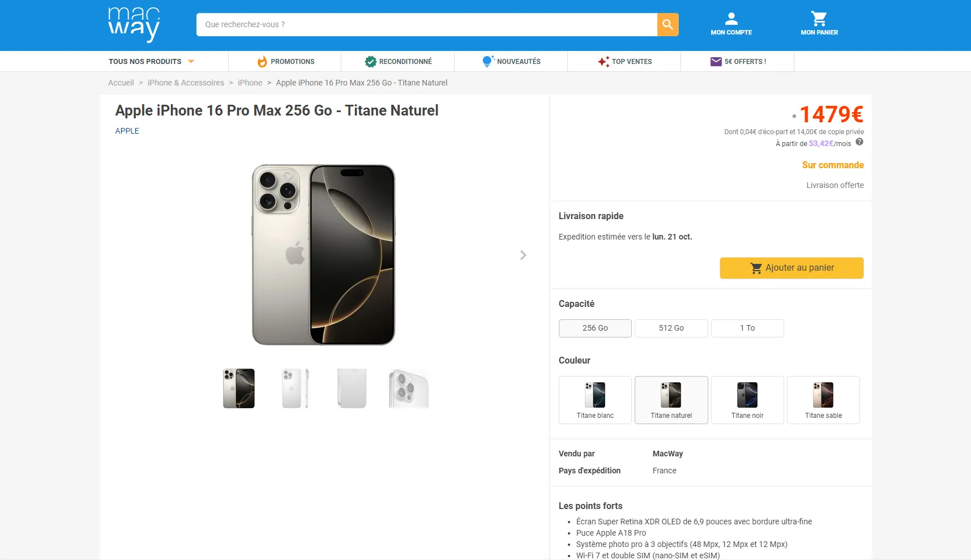Show next product image with right chevron
The width and height of the screenshot is (971, 560).
523,255
